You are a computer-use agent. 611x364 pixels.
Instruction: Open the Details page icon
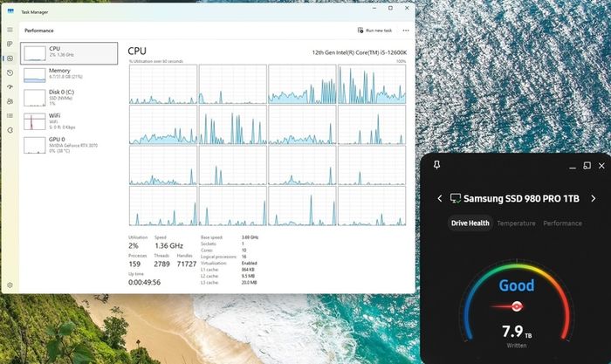coord(10,116)
